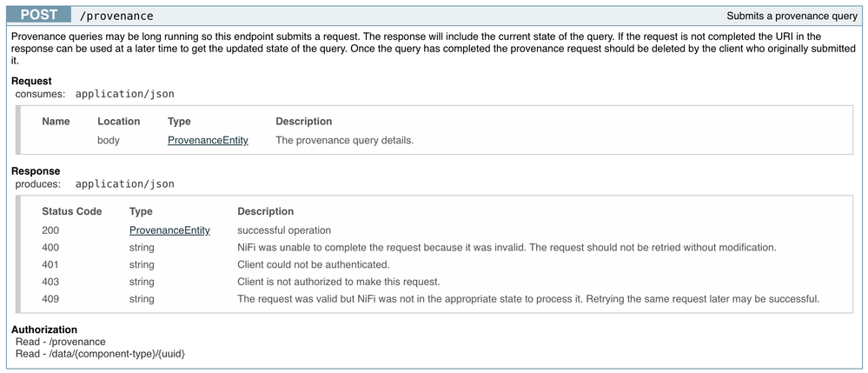Click 'Read - /data/{component-type}/{uuid}' entry
Image resolution: width=868 pixels, height=373 pixels.
[100, 353]
